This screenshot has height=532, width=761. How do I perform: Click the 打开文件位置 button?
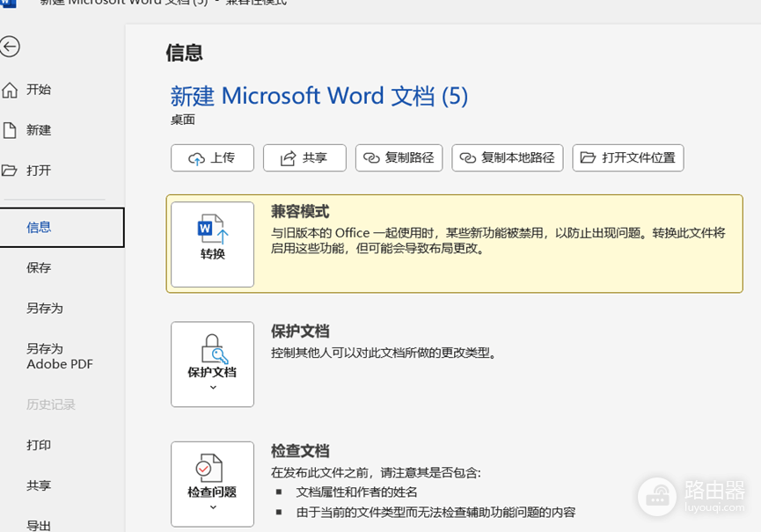tap(627, 158)
